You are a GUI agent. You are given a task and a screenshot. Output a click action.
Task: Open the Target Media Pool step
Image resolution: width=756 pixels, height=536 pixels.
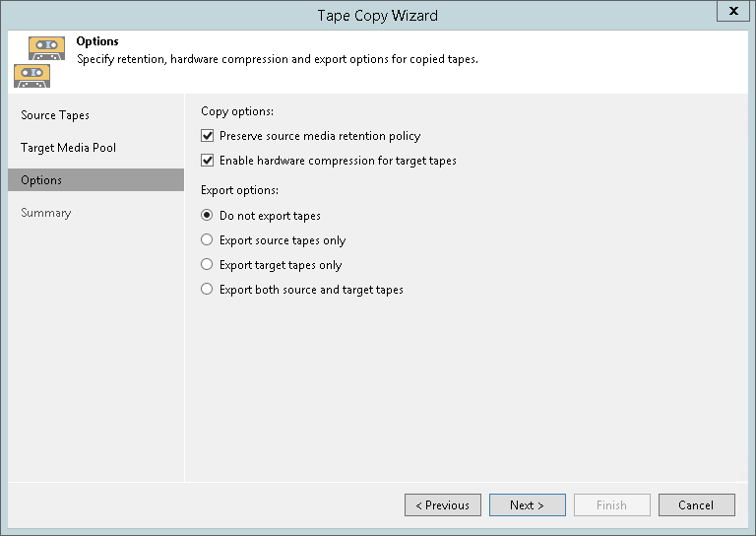coord(68,148)
